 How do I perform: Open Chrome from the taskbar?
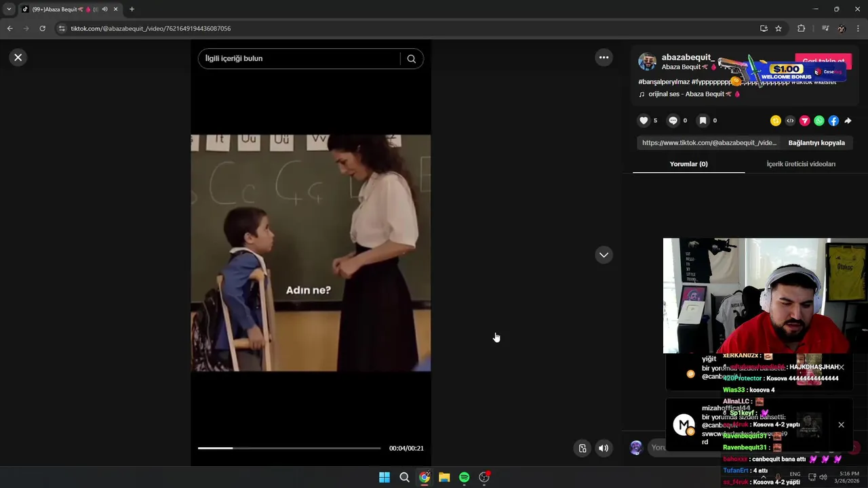coord(425,477)
